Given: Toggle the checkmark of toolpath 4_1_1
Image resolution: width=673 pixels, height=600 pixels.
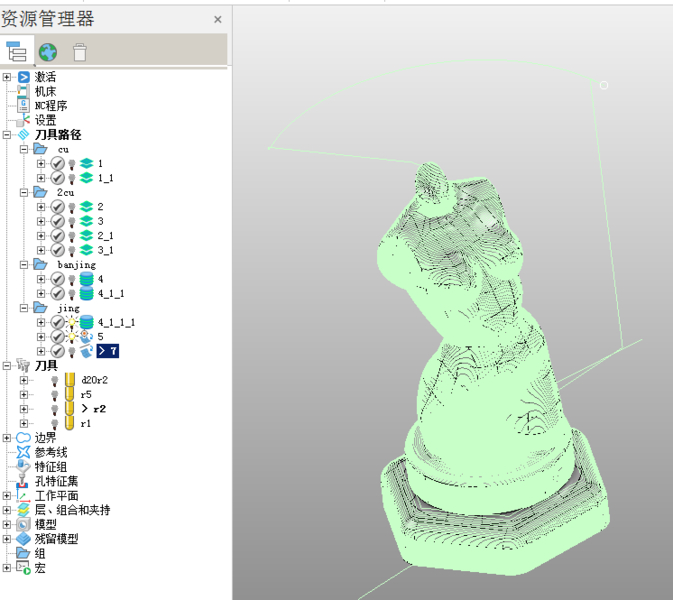Looking at the screenshot, I should tap(58, 293).
